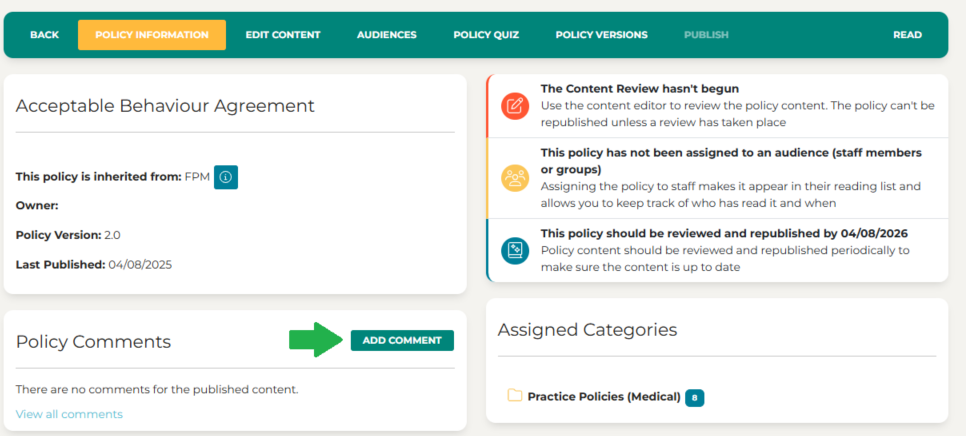This screenshot has width=966, height=436.
Task: Click the badge showing 8 policies
Action: [x=694, y=397]
